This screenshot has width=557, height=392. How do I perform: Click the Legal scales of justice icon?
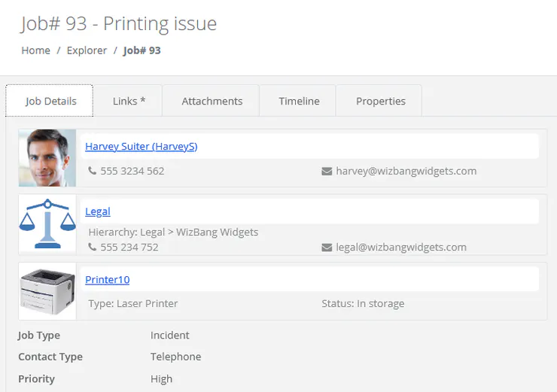tap(47, 224)
